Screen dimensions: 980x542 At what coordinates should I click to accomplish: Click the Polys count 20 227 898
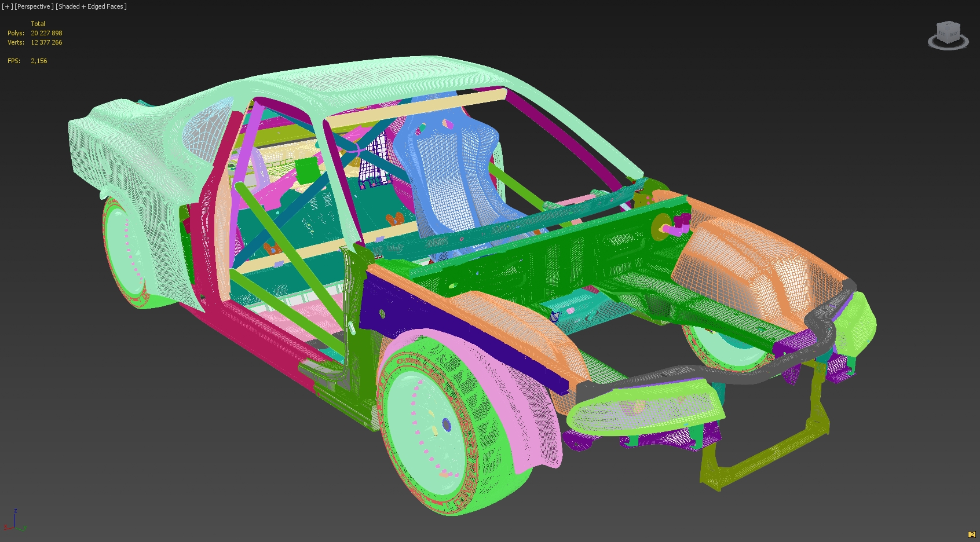pyautogui.click(x=46, y=33)
